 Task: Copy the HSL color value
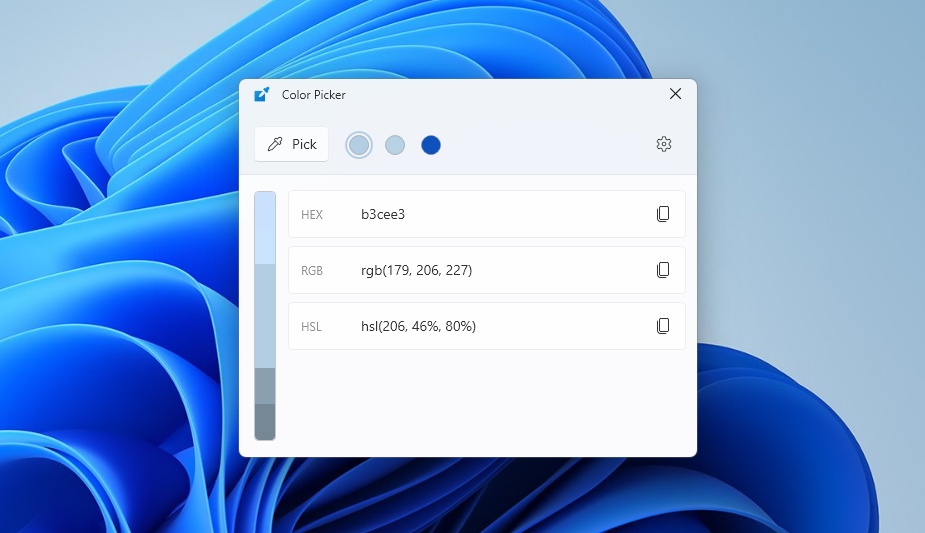click(662, 326)
